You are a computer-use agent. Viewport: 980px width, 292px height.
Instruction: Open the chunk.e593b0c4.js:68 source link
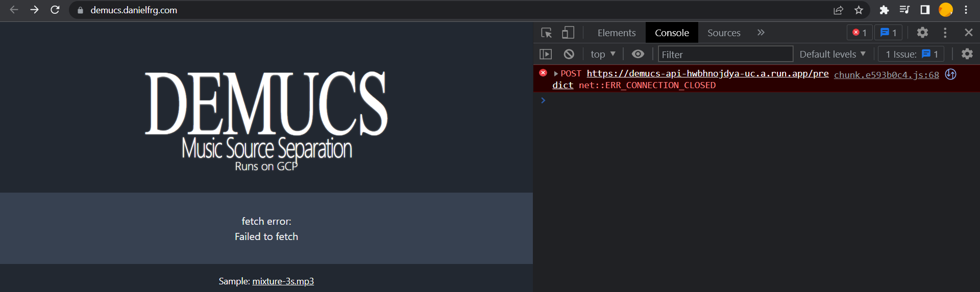coord(887,75)
